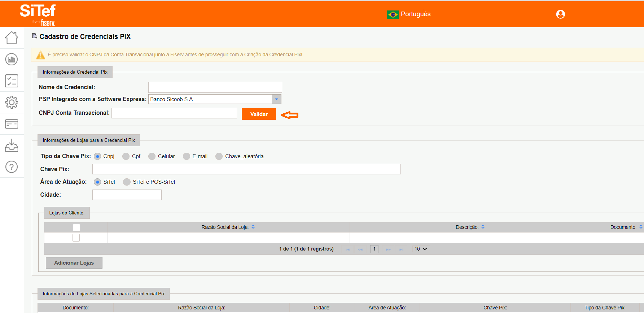Click Cadastro de Credenciais PIX heading
This screenshot has width=644, height=313.
(85, 36)
